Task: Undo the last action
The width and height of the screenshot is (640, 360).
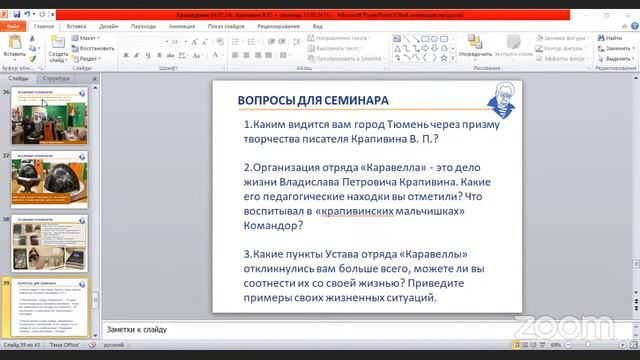Action: tap(27, 14)
